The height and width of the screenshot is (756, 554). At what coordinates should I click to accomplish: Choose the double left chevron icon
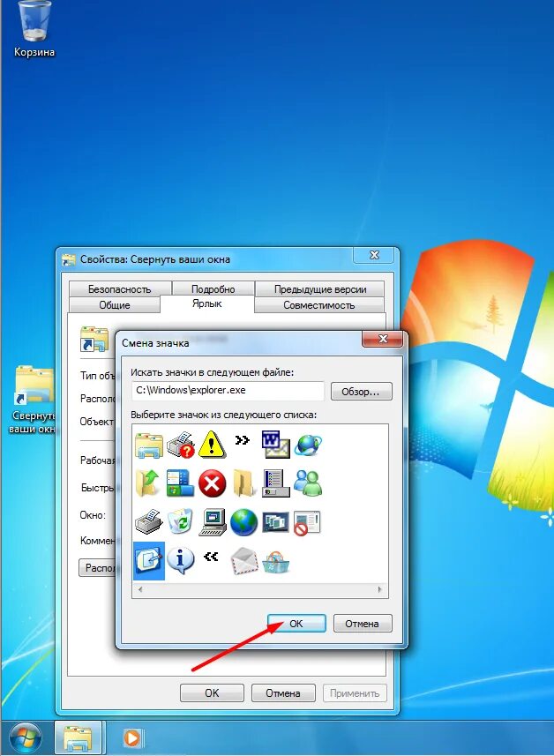tap(211, 557)
